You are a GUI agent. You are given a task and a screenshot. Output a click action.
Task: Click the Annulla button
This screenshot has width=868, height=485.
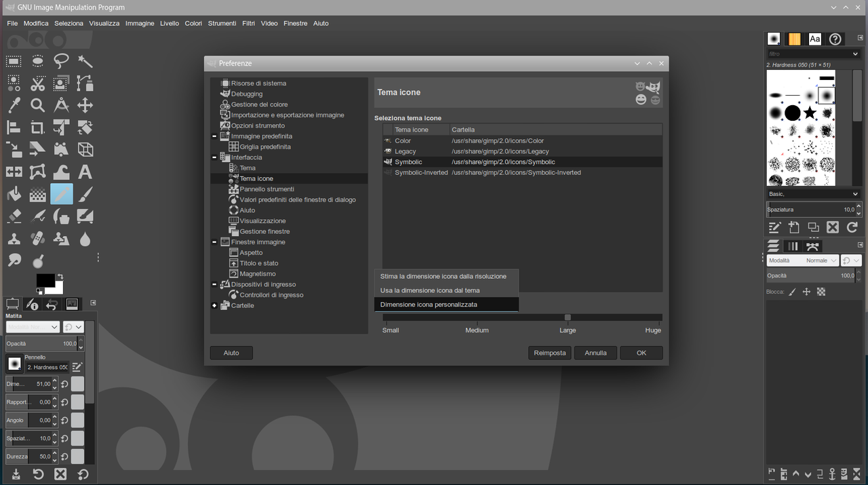pos(595,353)
